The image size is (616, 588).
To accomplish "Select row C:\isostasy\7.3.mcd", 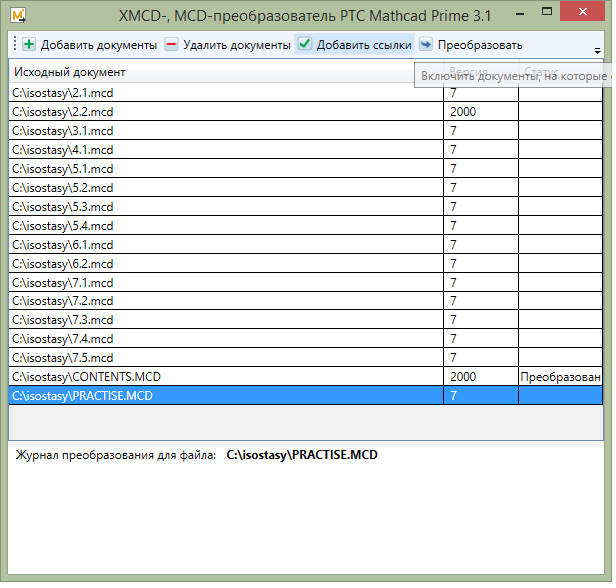I will [x=305, y=319].
